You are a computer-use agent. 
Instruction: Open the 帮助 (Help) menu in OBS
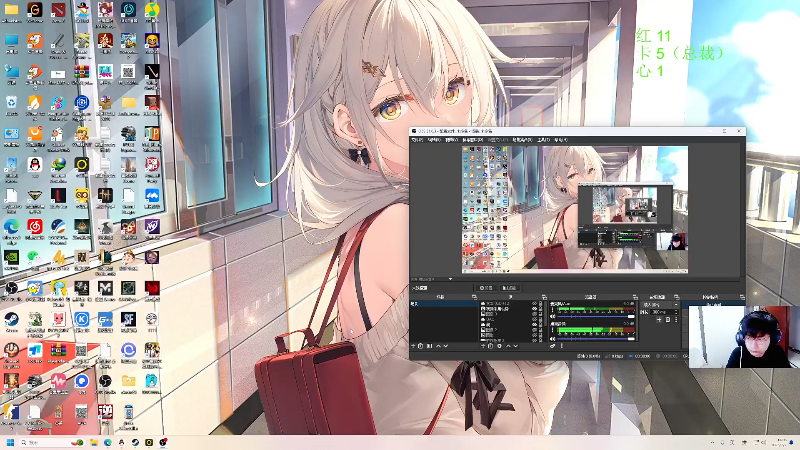(x=561, y=139)
